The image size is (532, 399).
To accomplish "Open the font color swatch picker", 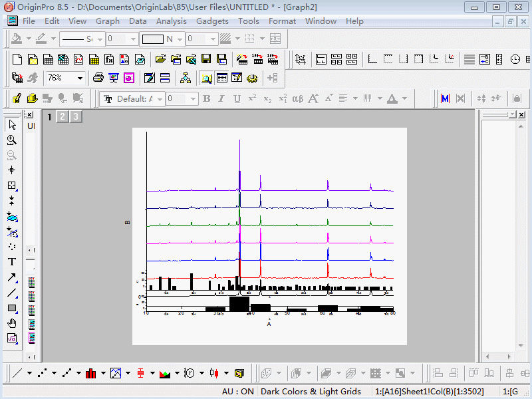I will click(392, 99).
